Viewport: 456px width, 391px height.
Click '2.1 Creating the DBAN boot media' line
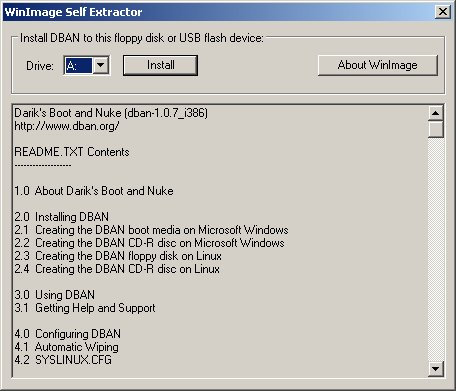[x=151, y=230]
